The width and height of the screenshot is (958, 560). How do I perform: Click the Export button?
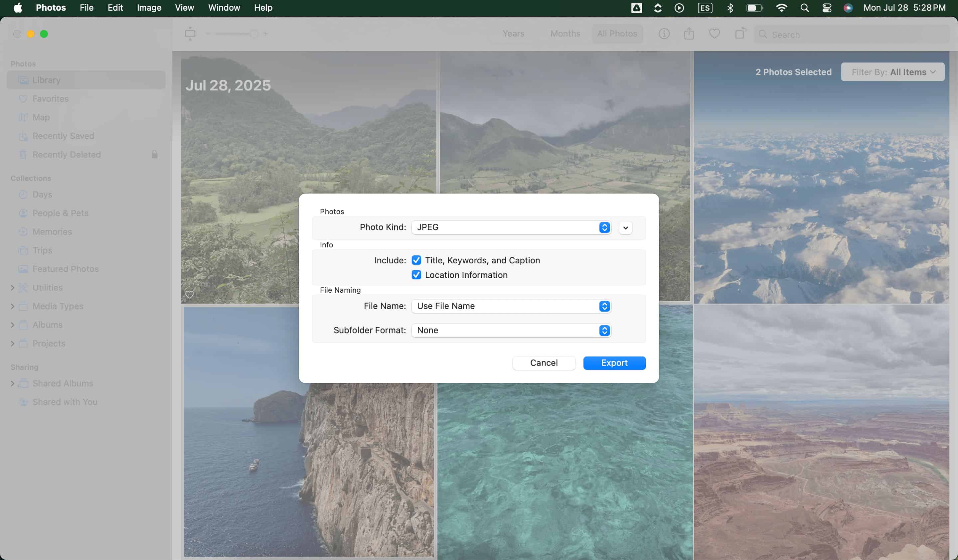(614, 363)
